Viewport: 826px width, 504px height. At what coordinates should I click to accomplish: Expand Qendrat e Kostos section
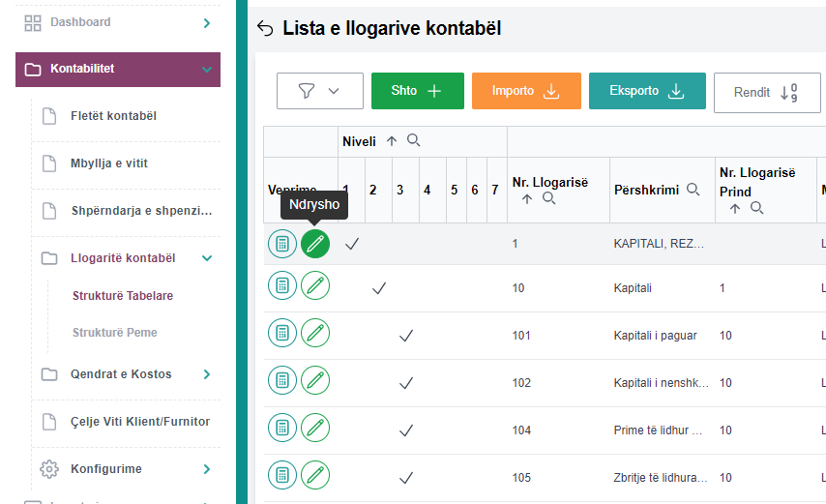click(206, 374)
